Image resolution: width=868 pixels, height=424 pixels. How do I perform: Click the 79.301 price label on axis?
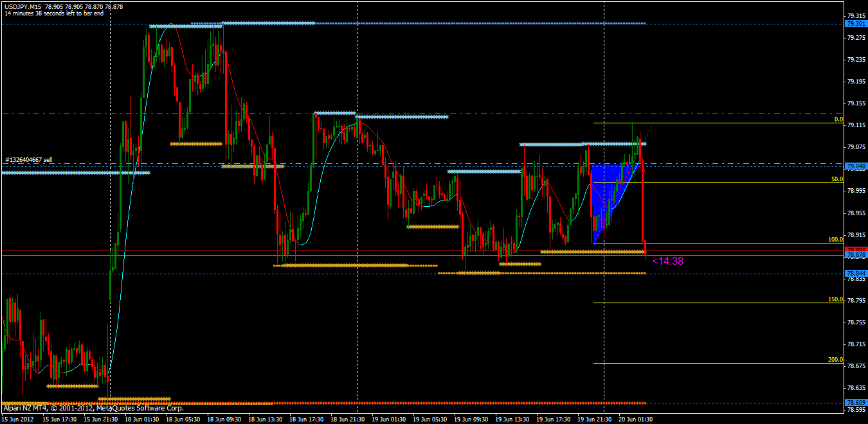855,24
